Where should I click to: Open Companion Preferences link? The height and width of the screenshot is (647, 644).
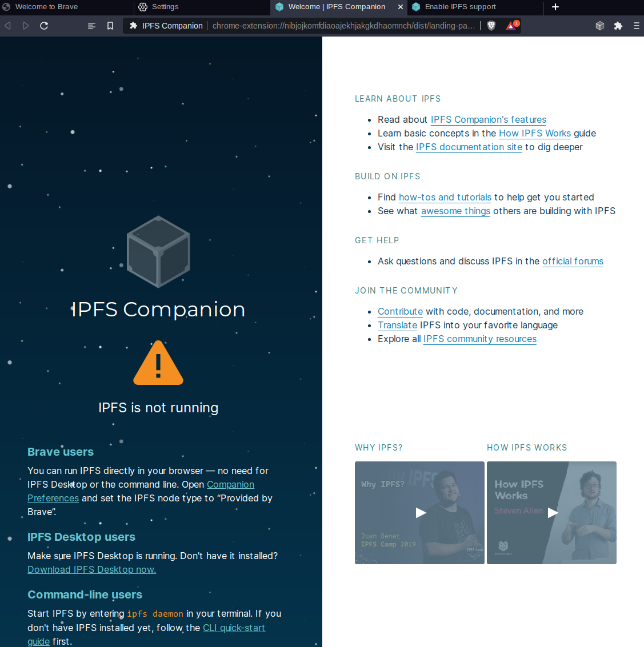pos(230,484)
